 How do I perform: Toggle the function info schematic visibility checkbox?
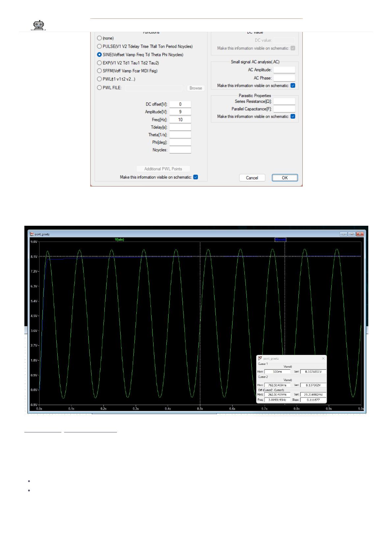195,177
